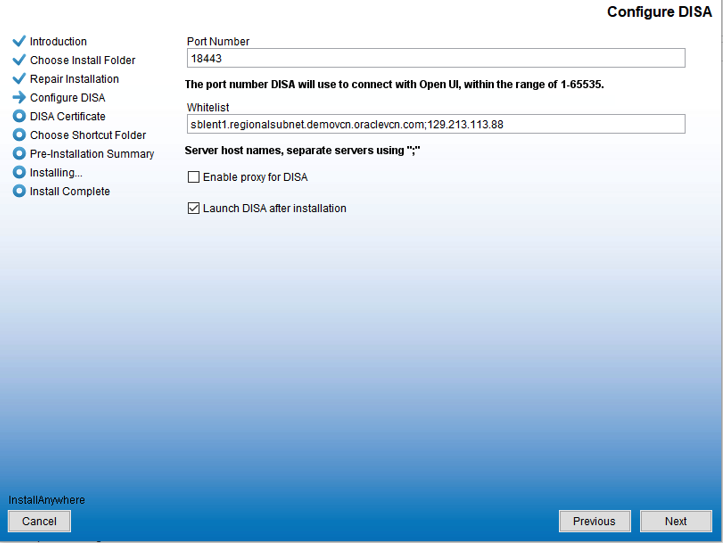Click the Installing... step circle icon
The height and width of the screenshot is (543, 723).
click(19, 172)
